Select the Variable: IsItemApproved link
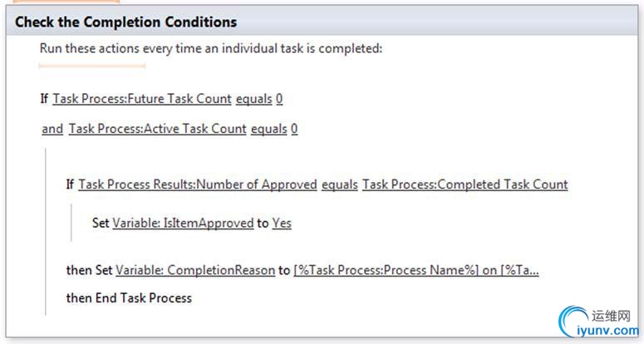 coord(183,223)
